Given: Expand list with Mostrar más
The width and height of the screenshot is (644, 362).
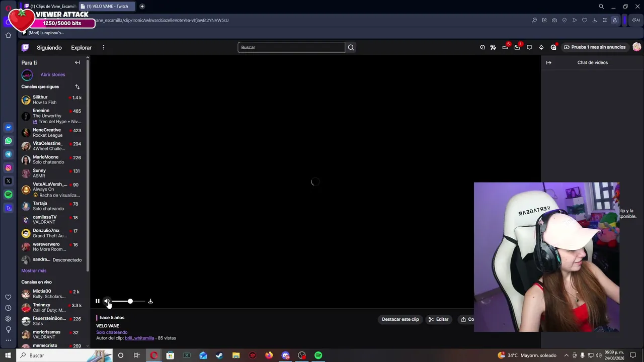Looking at the screenshot, I should [x=34, y=270].
